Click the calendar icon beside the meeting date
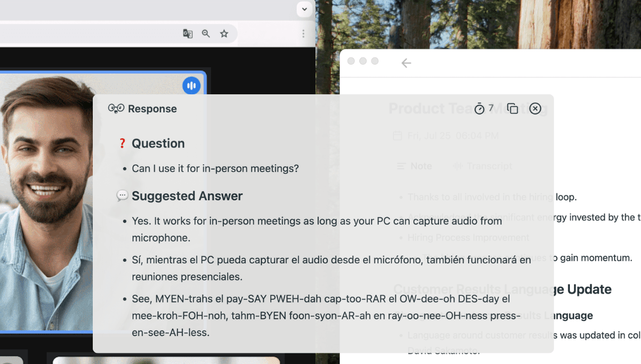 pyautogui.click(x=397, y=136)
